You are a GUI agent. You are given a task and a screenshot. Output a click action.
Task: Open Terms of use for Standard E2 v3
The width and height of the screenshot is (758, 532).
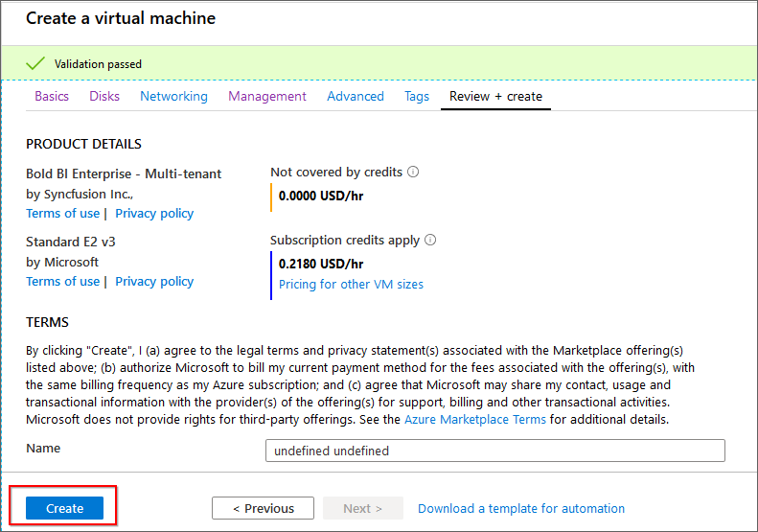[x=63, y=282]
